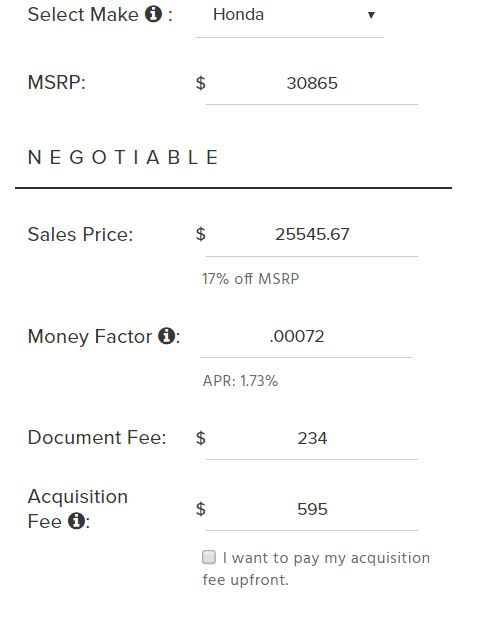Image resolution: width=497 pixels, height=619 pixels.
Task: Click the Sales Price field showing 25545.67
Action: 312,234
